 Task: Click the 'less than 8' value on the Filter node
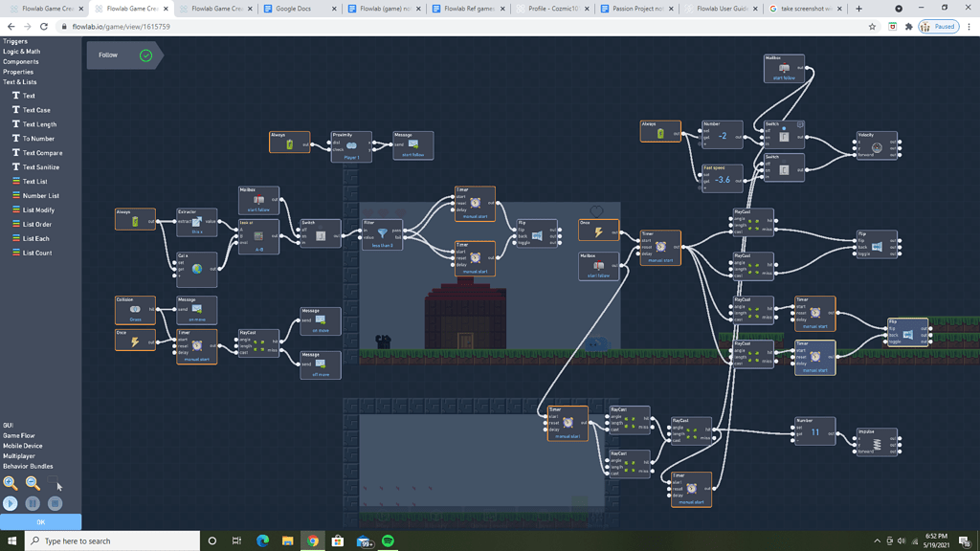(383, 246)
